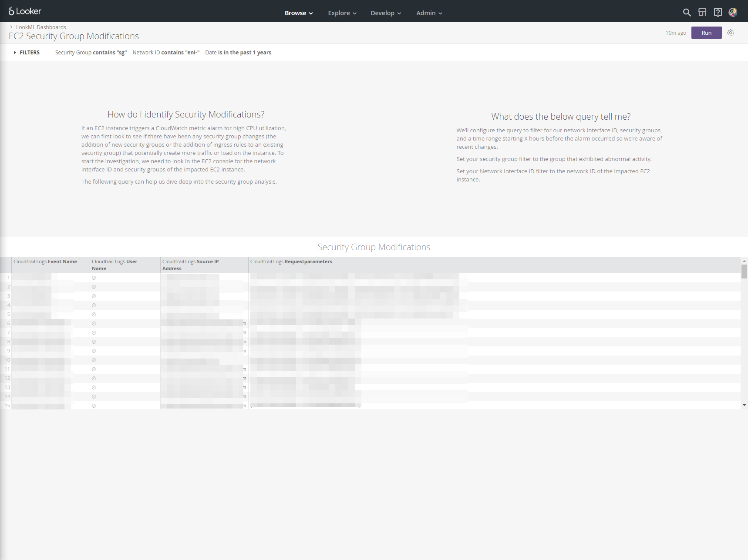Click the Looker logo to go home
Image resolution: width=748 pixels, height=560 pixels.
tap(25, 11)
